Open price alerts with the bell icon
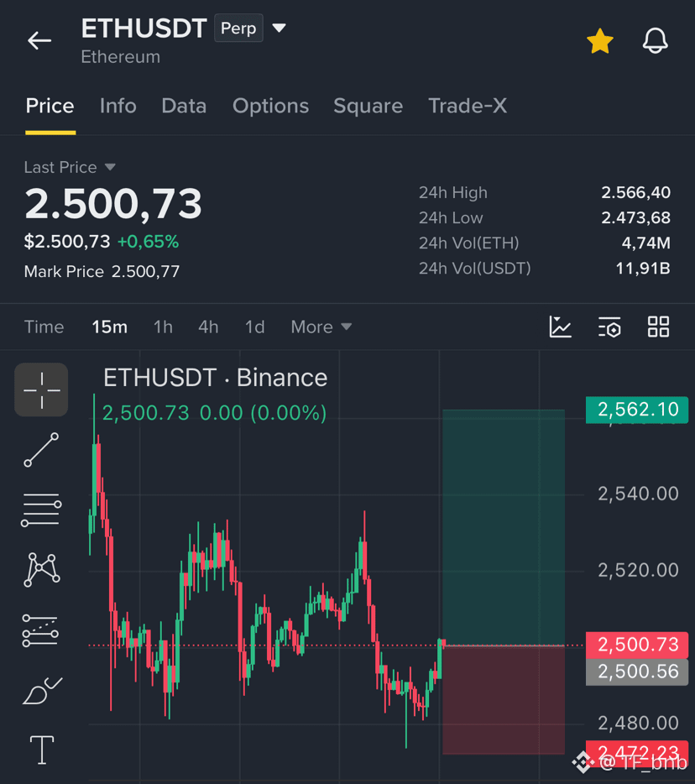695x784 pixels. coord(655,41)
